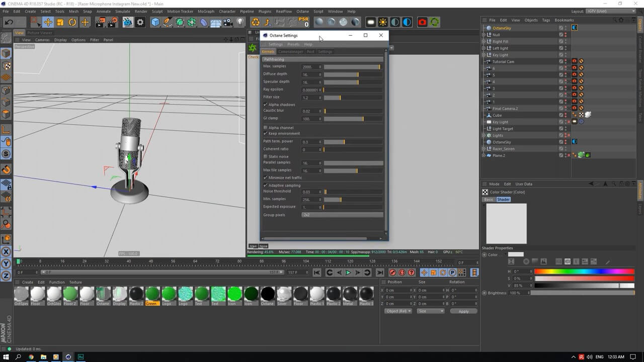Click the Apply button in coordinates
644x362 pixels.
[x=463, y=311]
